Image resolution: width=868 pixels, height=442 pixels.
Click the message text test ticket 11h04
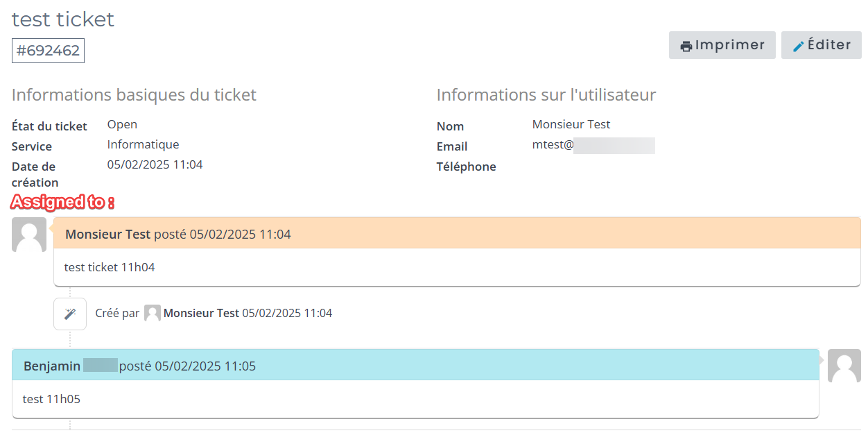coord(110,267)
